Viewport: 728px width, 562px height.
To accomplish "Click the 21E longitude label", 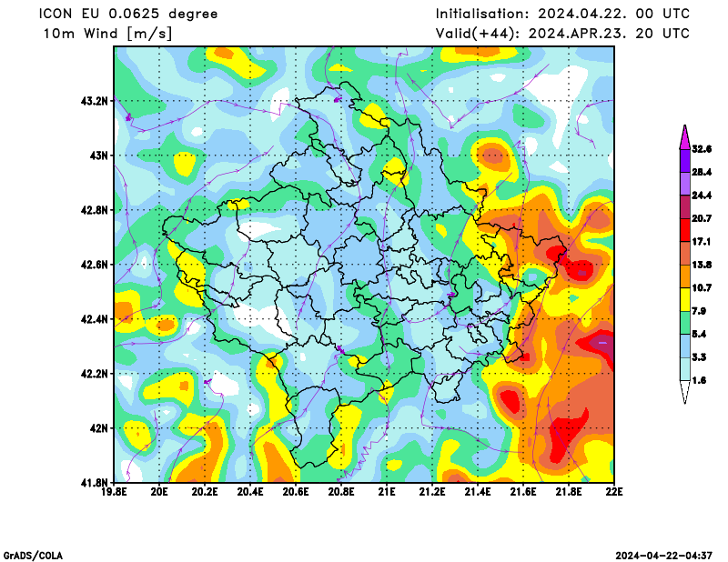I will pyautogui.click(x=387, y=491).
